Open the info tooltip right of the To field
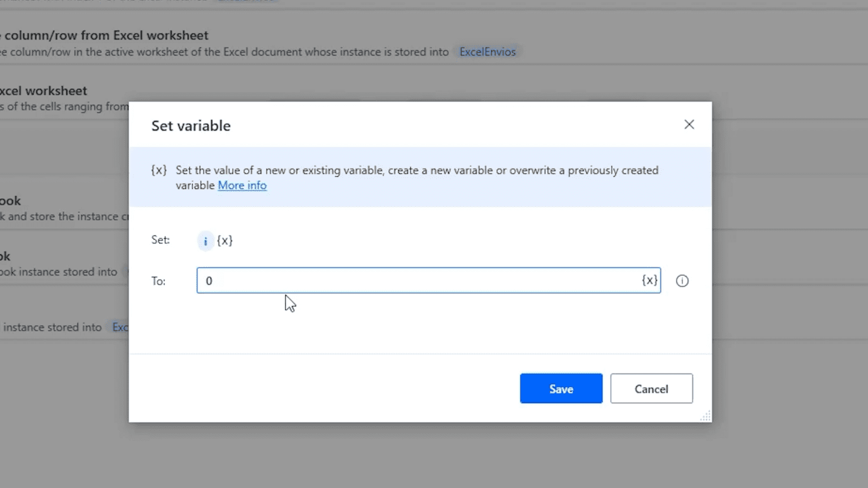 pyautogui.click(x=682, y=281)
